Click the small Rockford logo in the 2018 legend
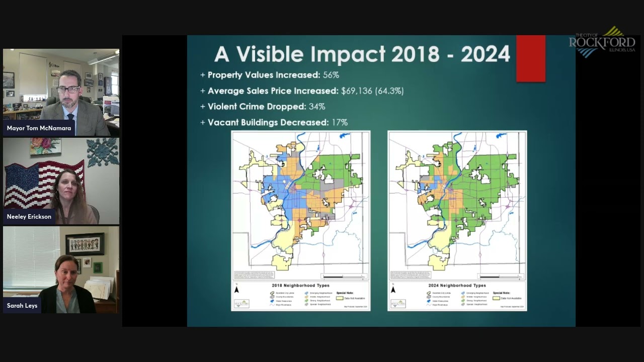 coord(242,304)
